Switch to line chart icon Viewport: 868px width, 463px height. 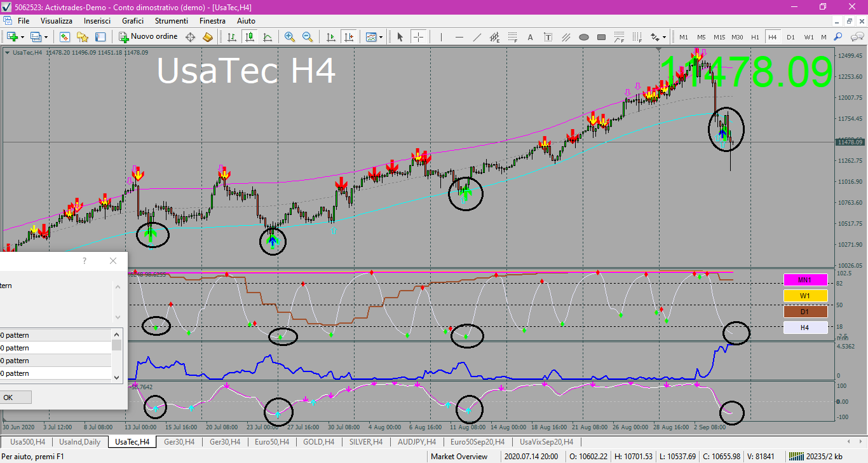tap(268, 37)
